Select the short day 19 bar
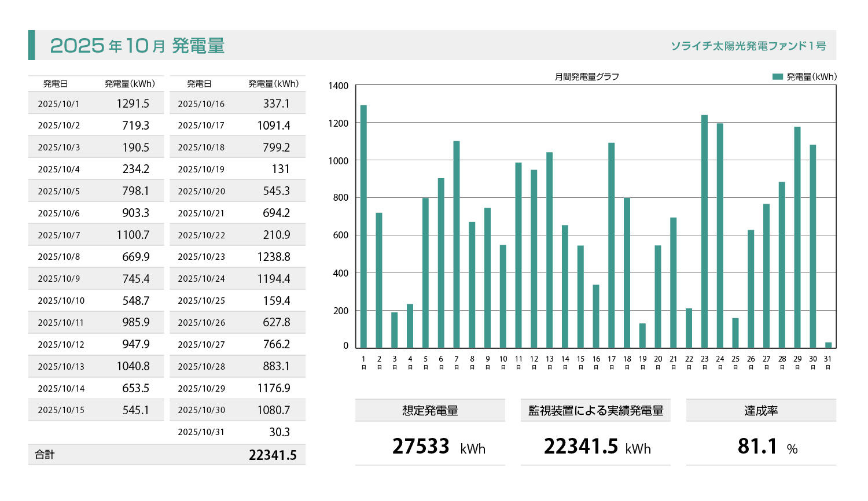 coord(642,336)
